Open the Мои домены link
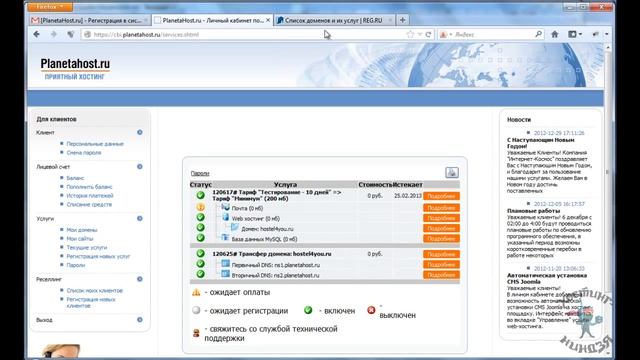The image size is (640, 360). coord(82,230)
